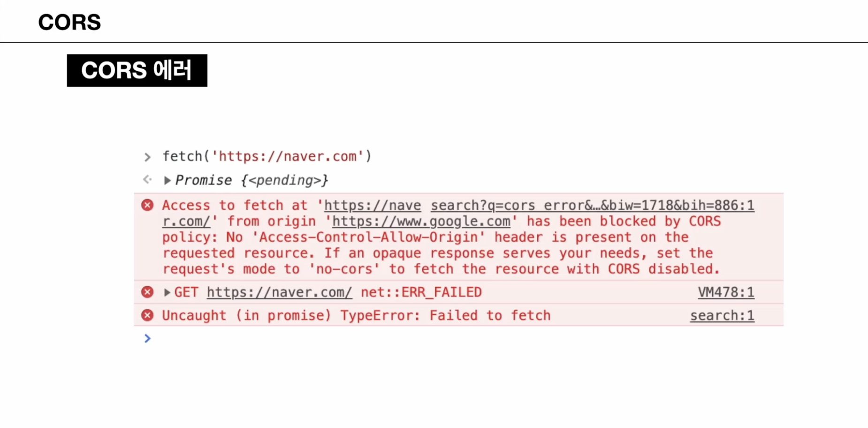Click the net::ERR_FAILED error text
Image resolution: width=868 pixels, height=428 pixels.
421,292
